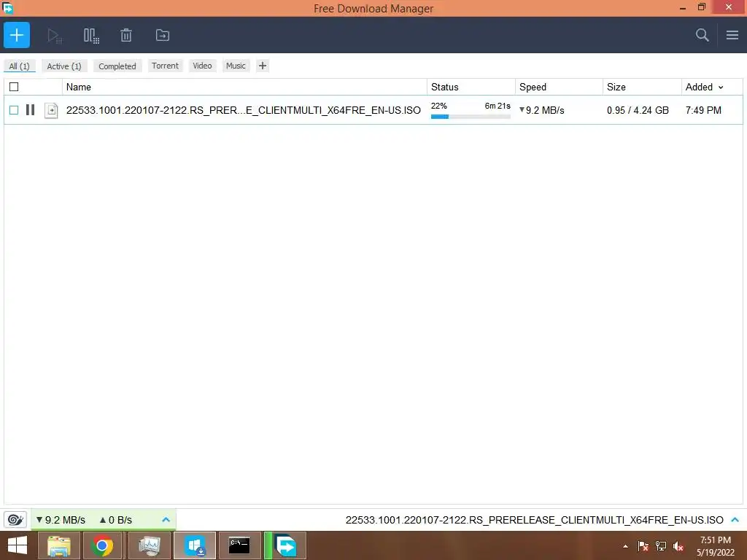This screenshot has height=560, width=747.
Task: Click the 0.95 / 4.24 GB size value
Action: click(638, 110)
